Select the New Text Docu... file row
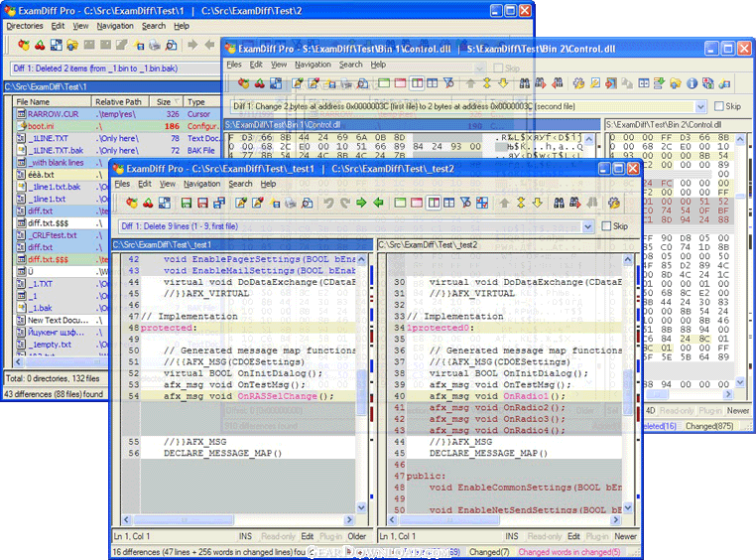The height and width of the screenshot is (560, 756). [62, 321]
